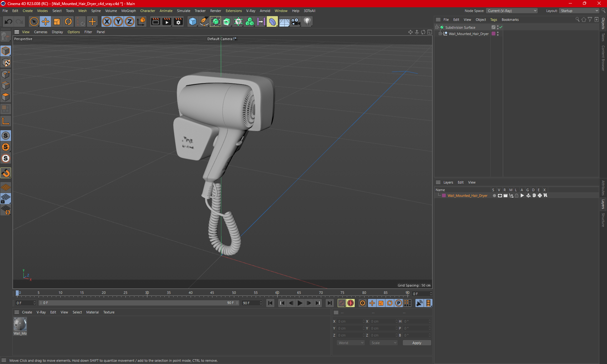This screenshot has height=364, width=607.
Task: Click the Undo arrow icon
Action: [x=9, y=21]
